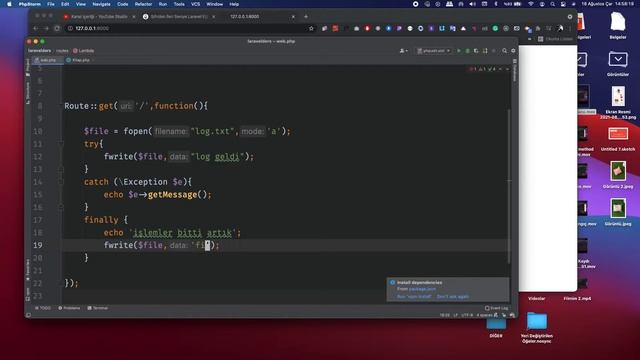This screenshot has width=640, height=360.
Task: Click the getMessage method call
Action: pos(172,195)
